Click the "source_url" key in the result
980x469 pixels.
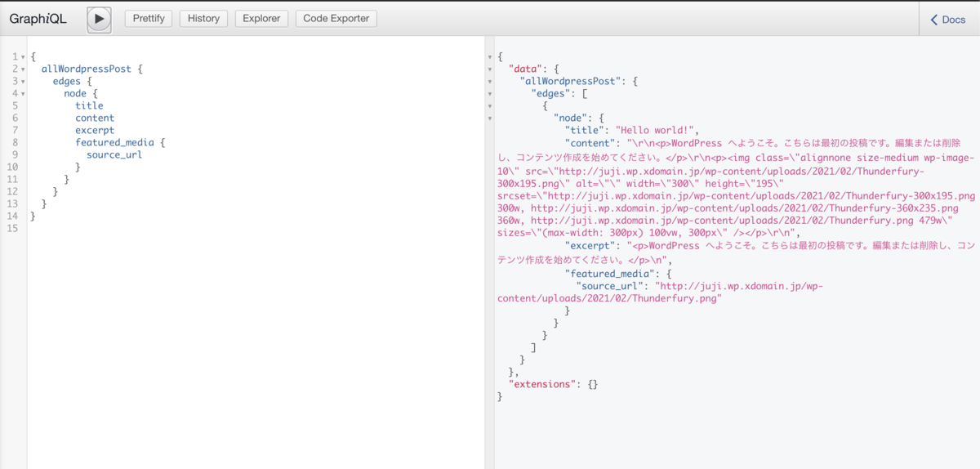point(609,286)
